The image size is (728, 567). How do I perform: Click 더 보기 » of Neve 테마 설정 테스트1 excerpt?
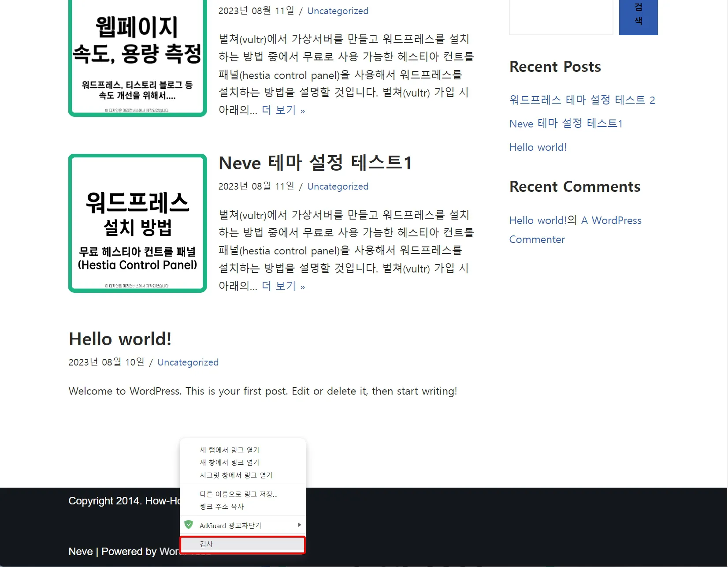283,286
